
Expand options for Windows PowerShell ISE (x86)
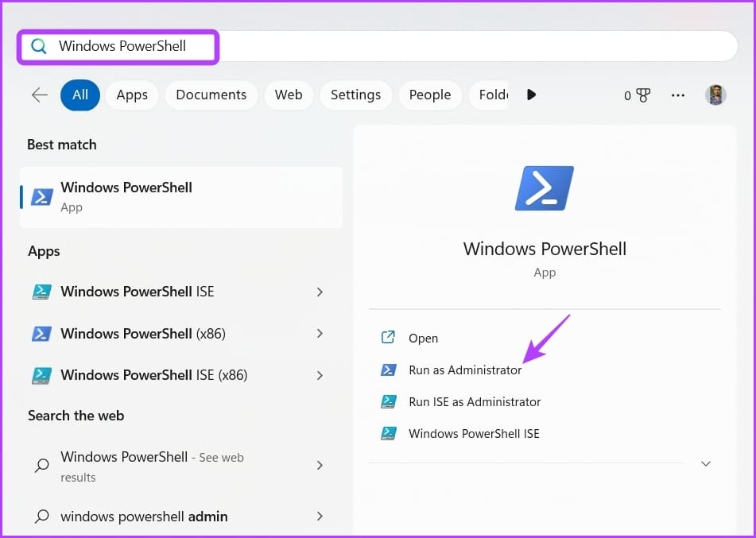pyautogui.click(x=320, y=376)
